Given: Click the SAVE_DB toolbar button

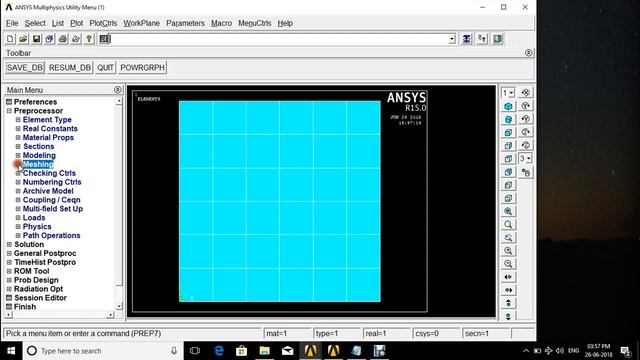Looking at the screenshot, I should click(25, 67).
